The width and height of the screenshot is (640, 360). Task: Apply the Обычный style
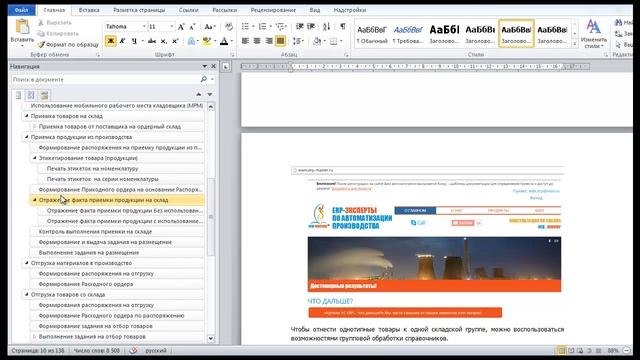tap(372, 34)
